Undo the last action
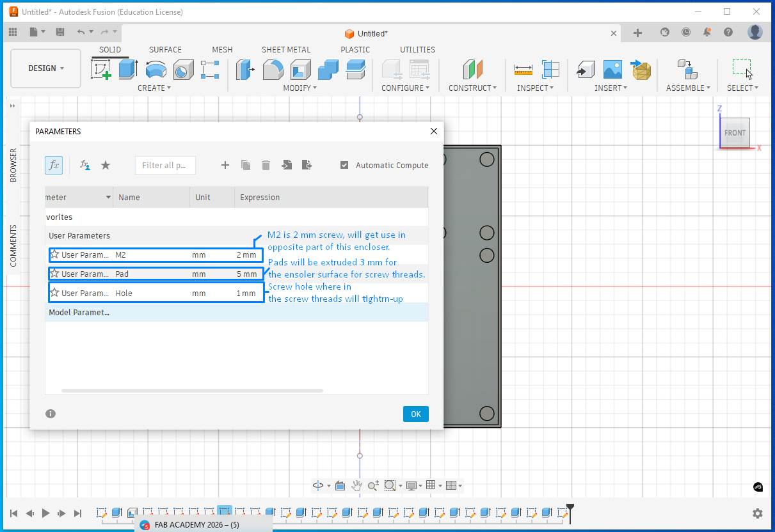775x532 pixels. coord(81,32)
